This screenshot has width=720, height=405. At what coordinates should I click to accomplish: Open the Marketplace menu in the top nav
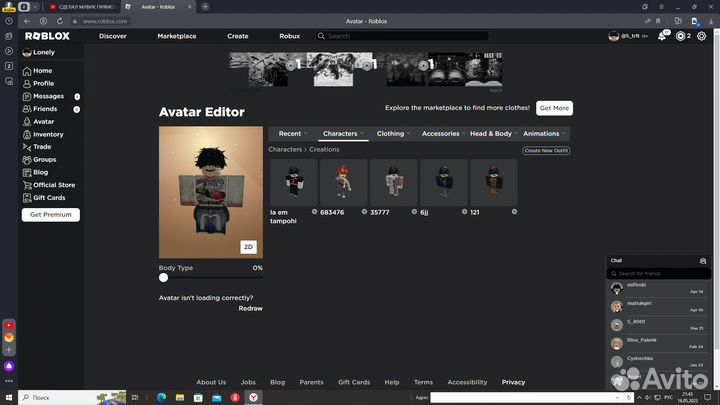(x=177, y=36)
